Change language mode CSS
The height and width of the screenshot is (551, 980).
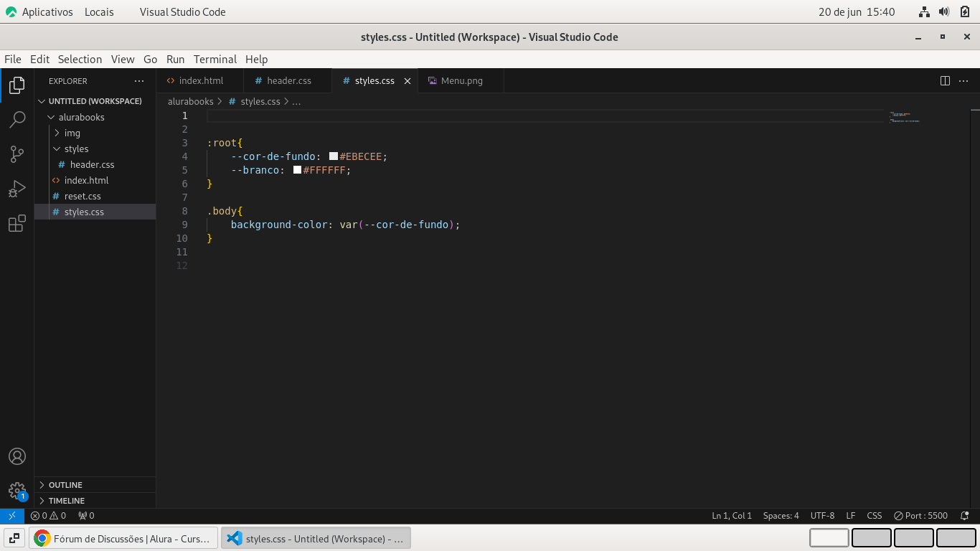click(875, 516)
